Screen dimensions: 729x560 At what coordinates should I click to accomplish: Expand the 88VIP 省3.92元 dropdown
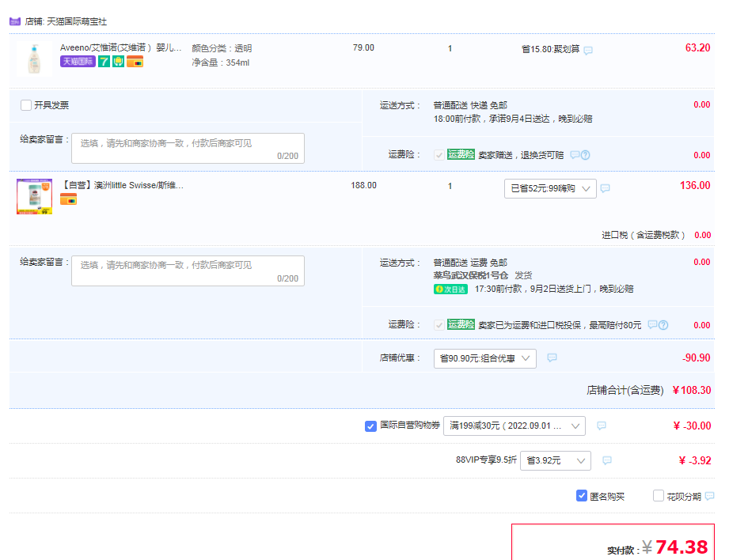(x=556, y=460)
